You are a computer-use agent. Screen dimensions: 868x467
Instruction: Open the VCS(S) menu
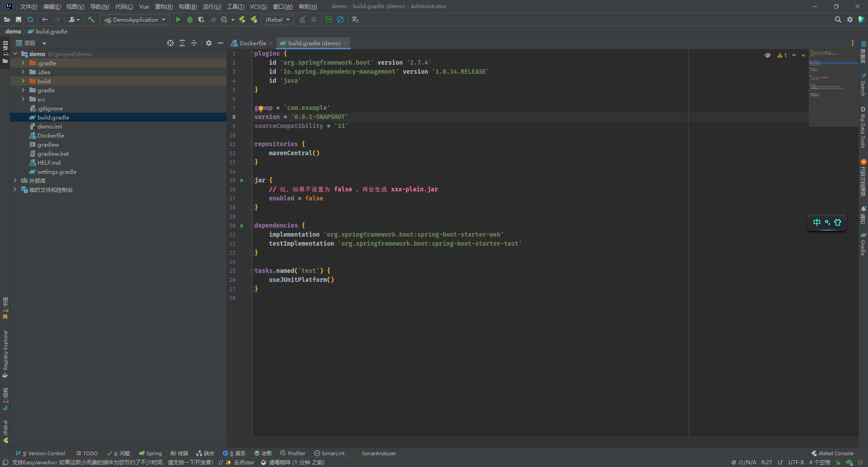(x=258, y=6)
